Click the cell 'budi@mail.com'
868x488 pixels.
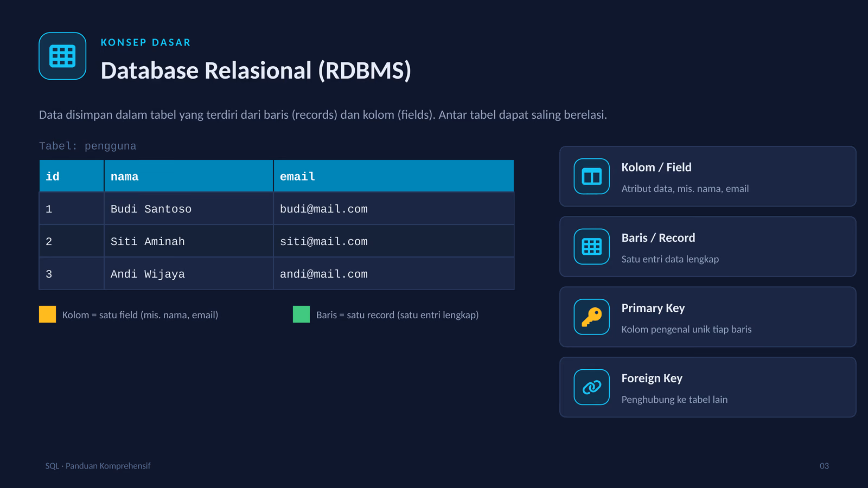[x=394, y=209]
